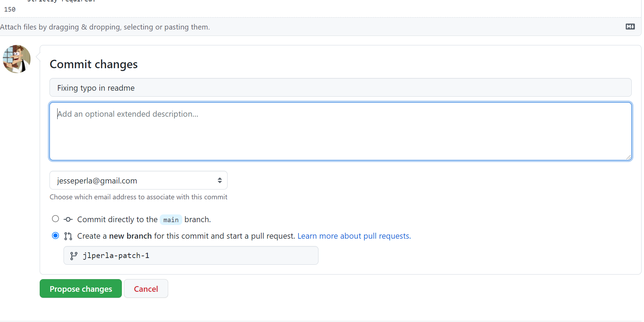This screenshot has height=322, width=644.
Task: Click the Markdown supported icon
Action: tap(630, 27)
